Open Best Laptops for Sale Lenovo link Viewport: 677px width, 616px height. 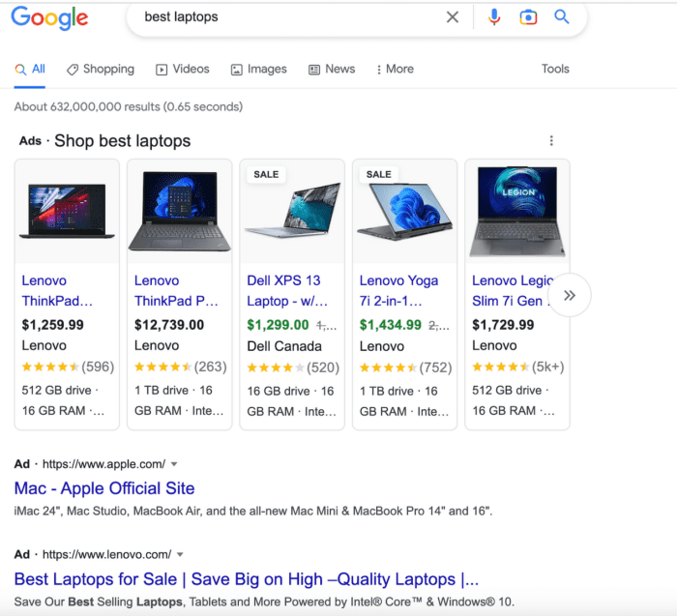[247, 579]
